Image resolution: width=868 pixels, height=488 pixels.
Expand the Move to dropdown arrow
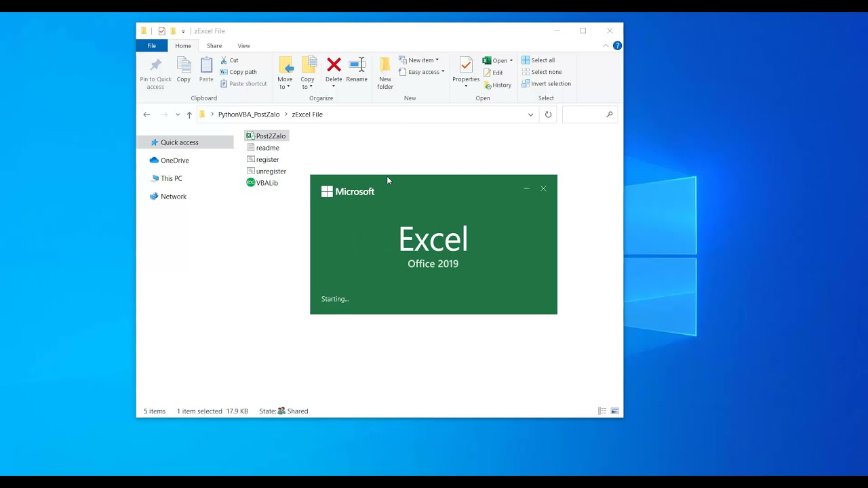tap(288, 87)
